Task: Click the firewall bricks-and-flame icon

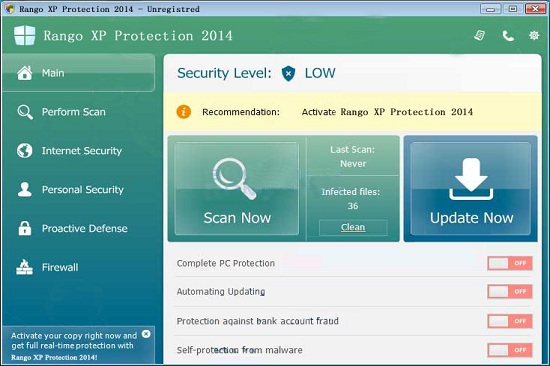Action: tap(25, 267)
